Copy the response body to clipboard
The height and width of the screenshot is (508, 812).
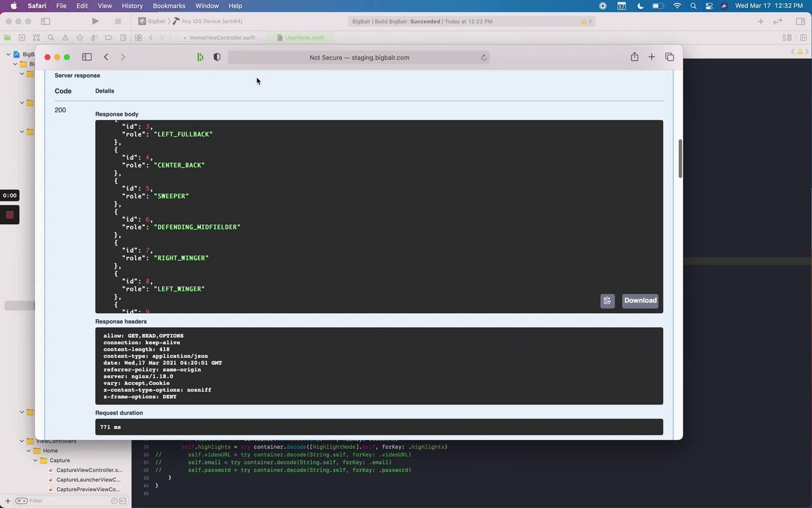[x=607, y=301]
